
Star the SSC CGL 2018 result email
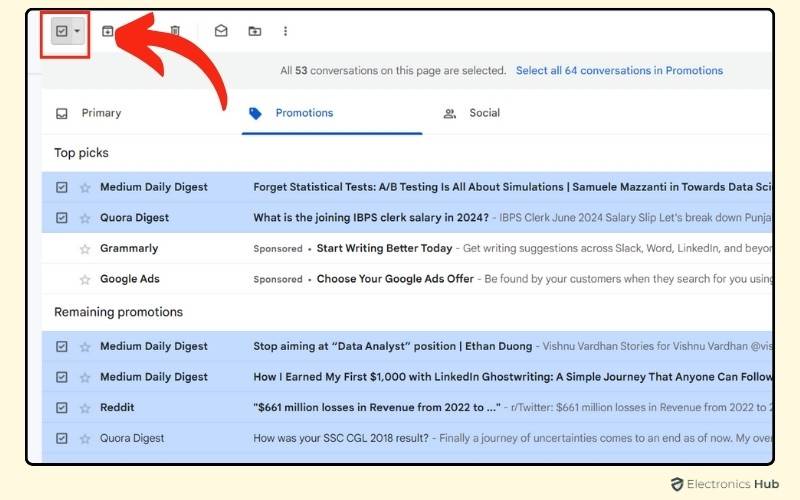pos(85,438)
